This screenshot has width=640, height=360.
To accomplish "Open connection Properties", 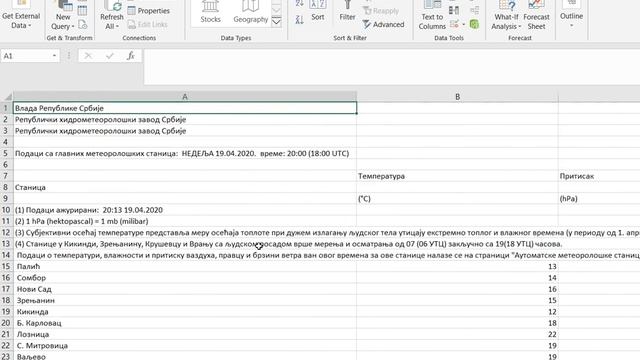I will (149, 11).
